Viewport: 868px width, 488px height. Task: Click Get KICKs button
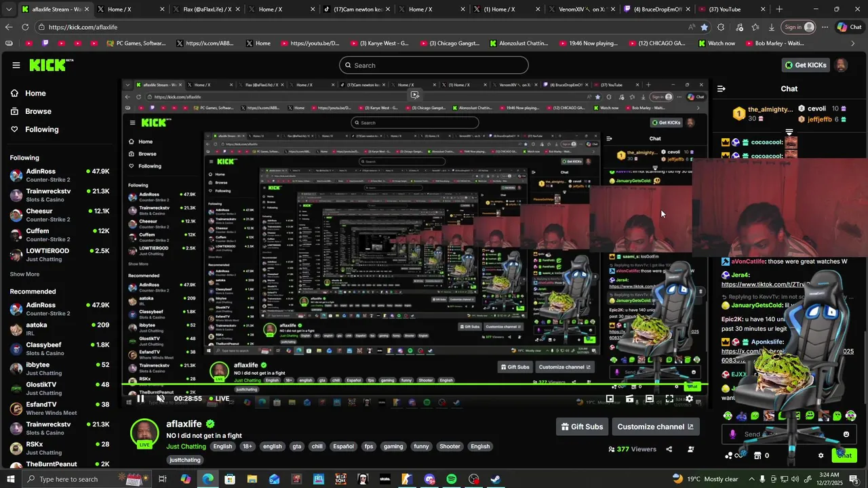tap(806, 65)
